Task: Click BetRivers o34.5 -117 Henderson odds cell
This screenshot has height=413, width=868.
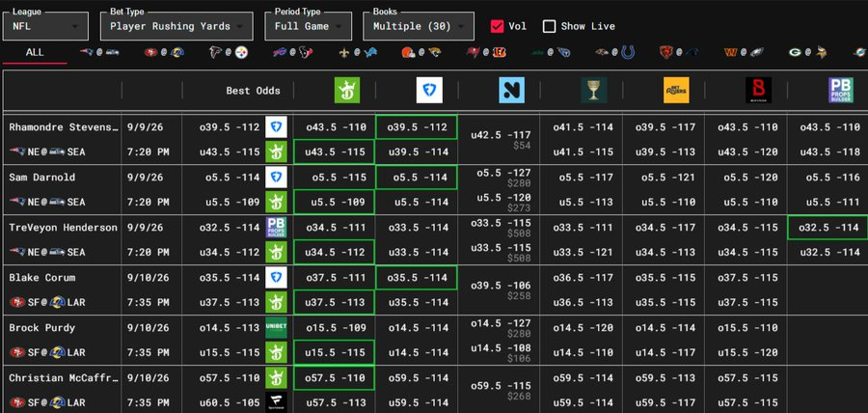Action: (664, 227)
